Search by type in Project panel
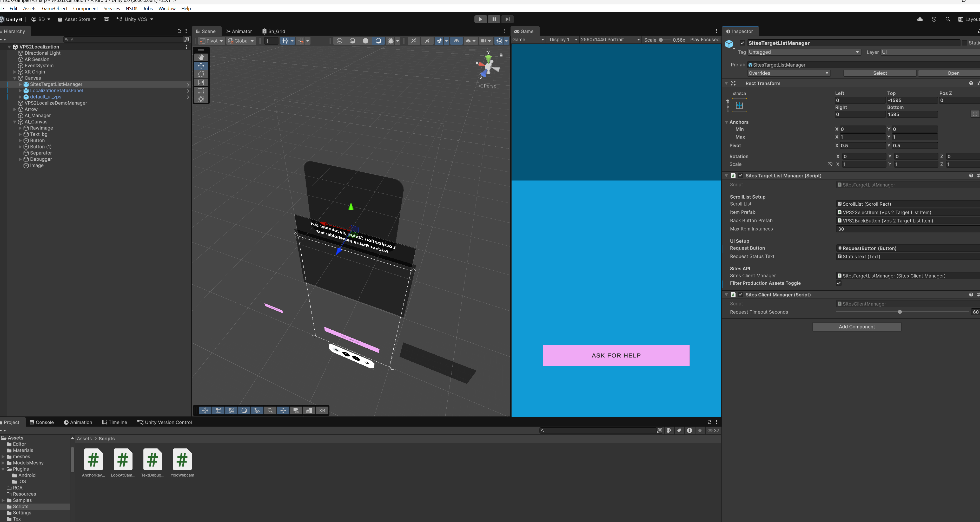 coord(669,430)
